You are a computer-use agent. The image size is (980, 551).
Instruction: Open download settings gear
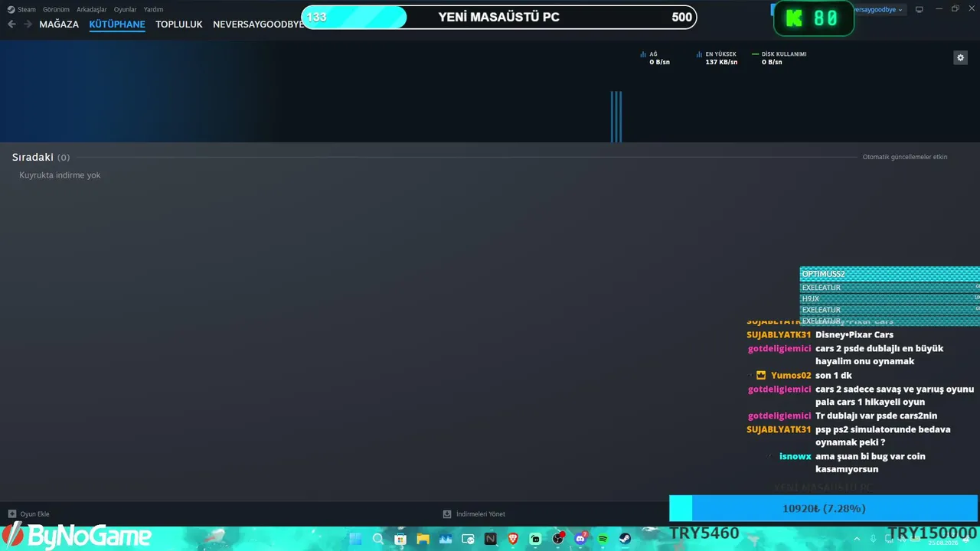pos(960,57)
